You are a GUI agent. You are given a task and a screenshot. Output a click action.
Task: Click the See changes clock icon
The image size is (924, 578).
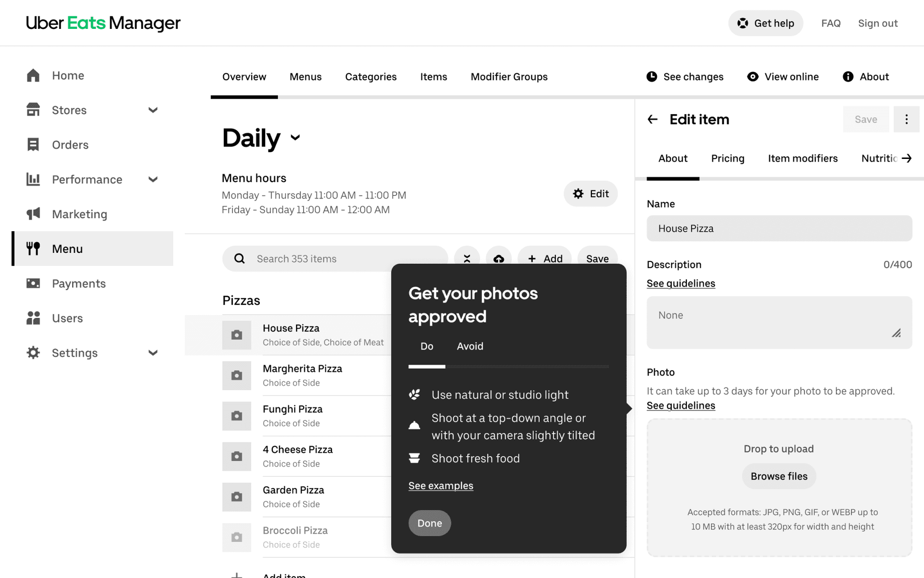coord(652,77)
